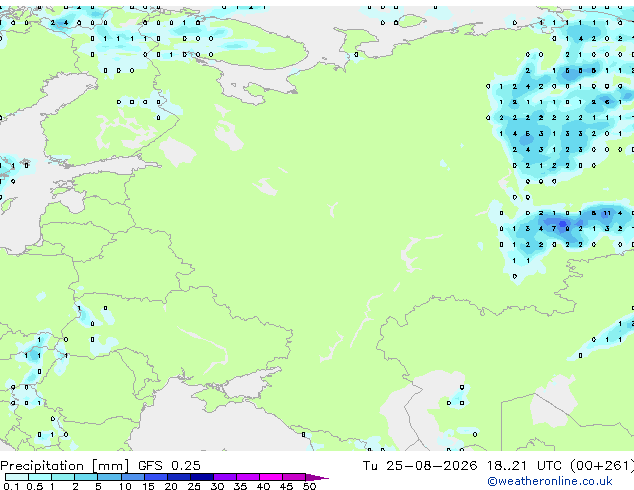Select the "GFS 0.25" model label
Viewport: 634px width, 490px height.
point(169,466)
